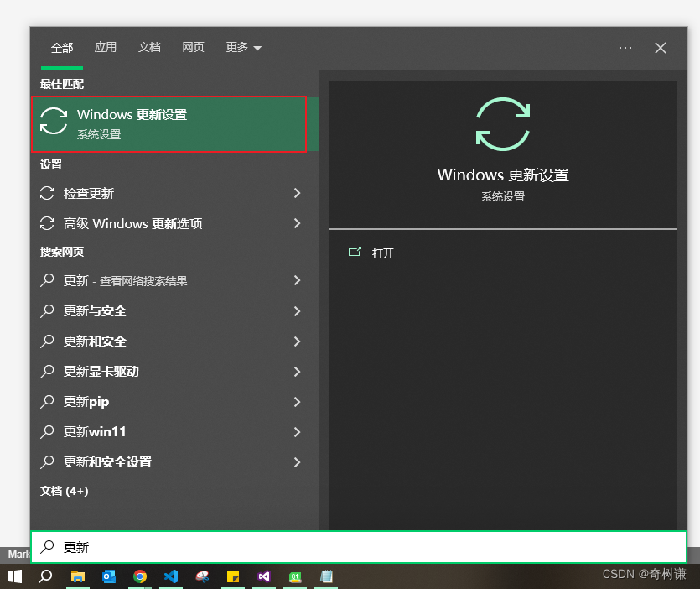Open Visual Studio from the taskbar

264,576
